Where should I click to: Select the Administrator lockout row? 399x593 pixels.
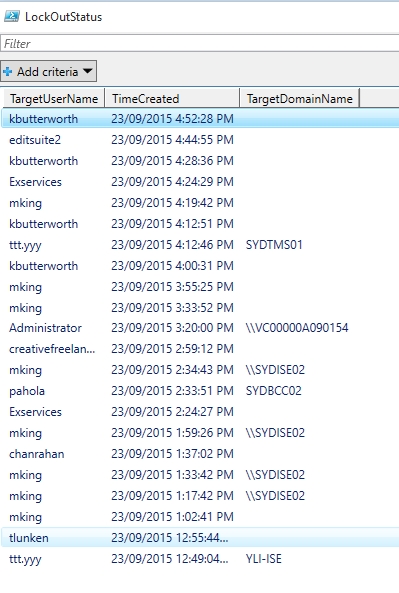(x=200, y=328)
